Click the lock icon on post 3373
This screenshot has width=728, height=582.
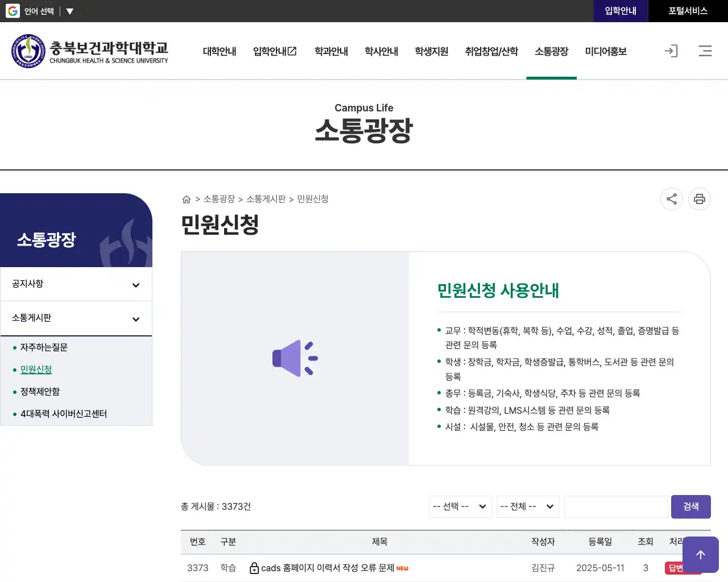pyautogui.click(x=254, y=568)
